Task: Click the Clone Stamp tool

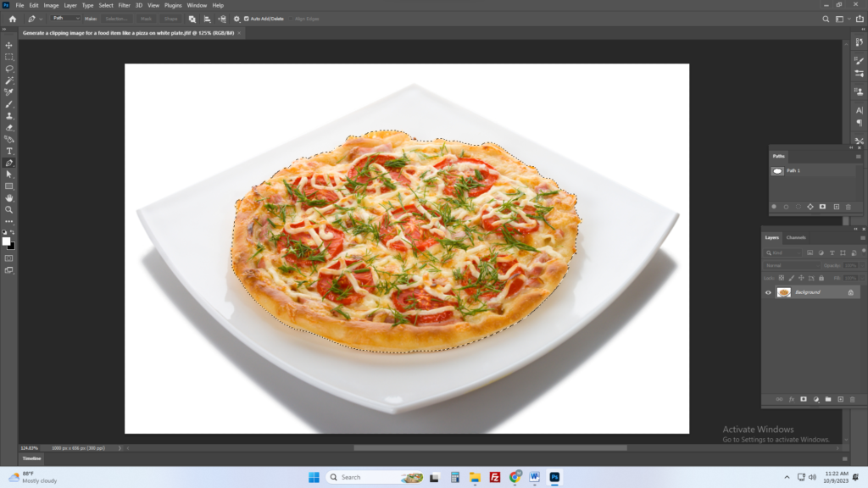Action: 8,116
